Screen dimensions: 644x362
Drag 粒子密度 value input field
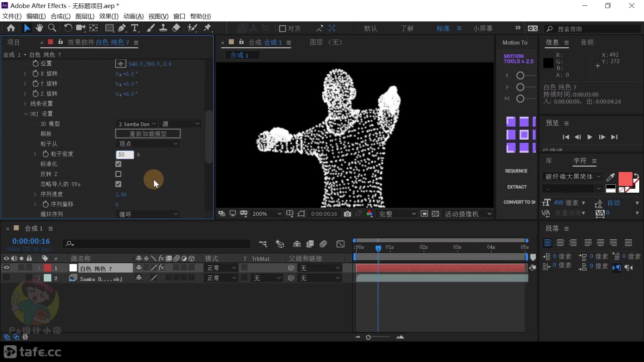[124, 154]
